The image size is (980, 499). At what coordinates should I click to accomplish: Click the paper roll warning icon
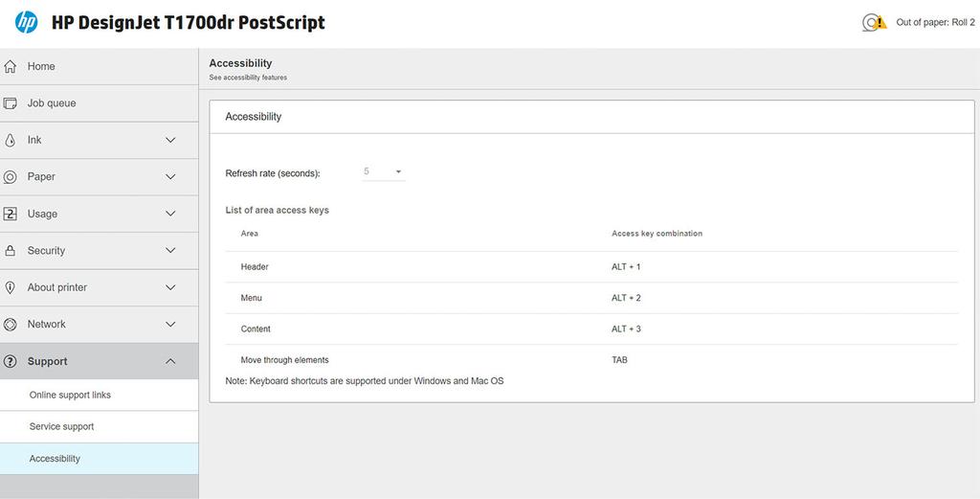(x=874, y=23)
